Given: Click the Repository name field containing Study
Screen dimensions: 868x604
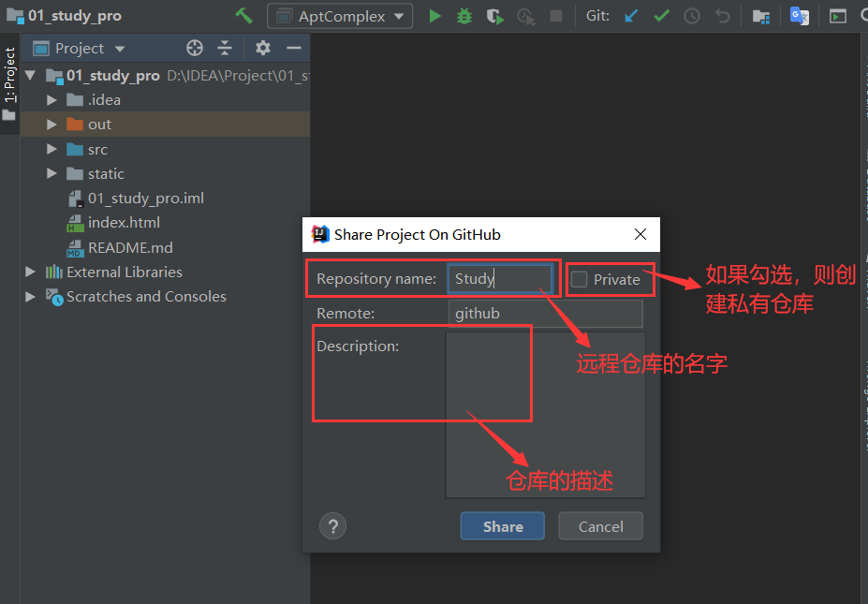Looking at the screenshot, I should (500, 278).
